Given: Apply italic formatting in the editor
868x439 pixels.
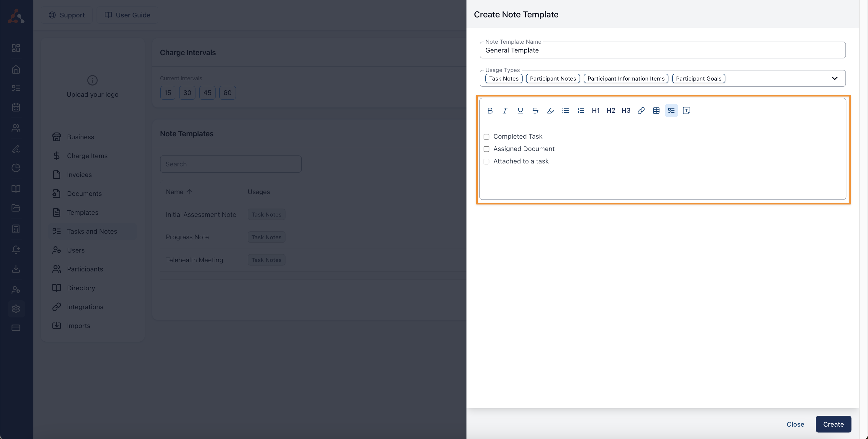Looking at the screenshot, I should [505, 110].
